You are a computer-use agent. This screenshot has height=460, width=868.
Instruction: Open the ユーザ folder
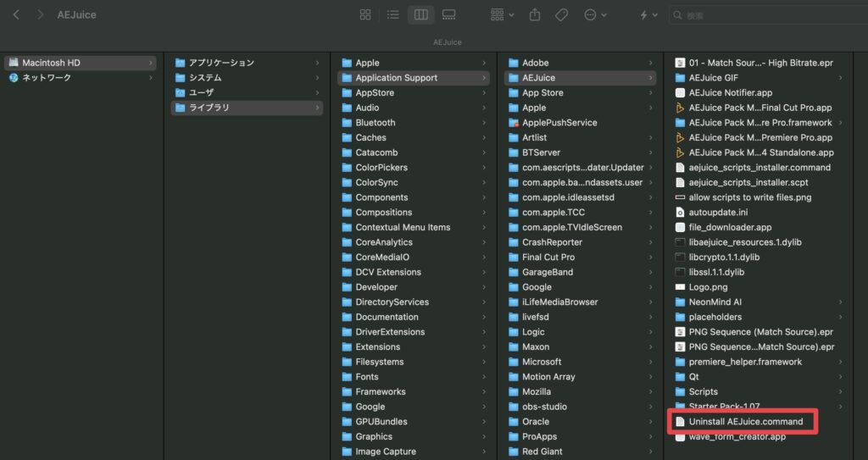coord(247,92)
